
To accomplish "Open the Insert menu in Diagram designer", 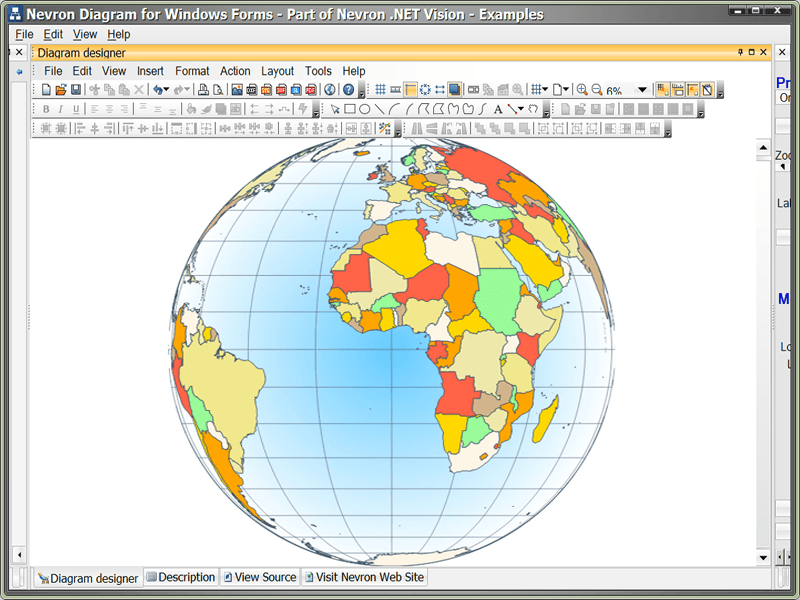I will pos(150,71).
